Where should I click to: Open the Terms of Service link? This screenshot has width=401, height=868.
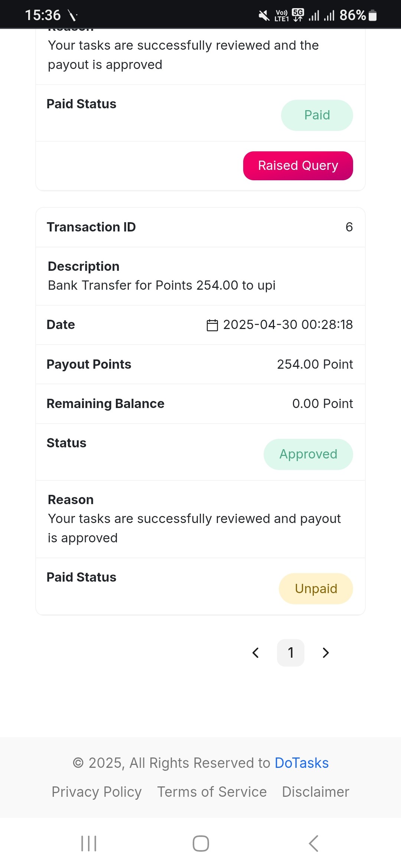(212, 792)
